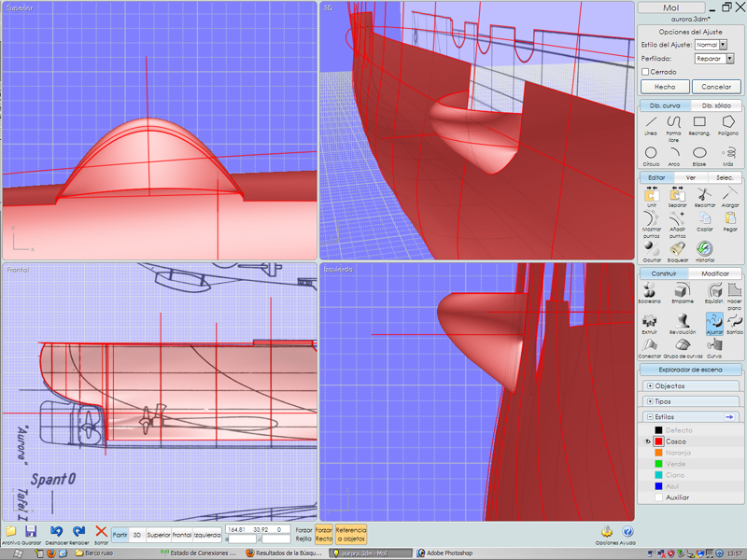This screenshot has width=747, height=560.
Task: Toggle visibility eye for Casco style
Action: (647, 441)
